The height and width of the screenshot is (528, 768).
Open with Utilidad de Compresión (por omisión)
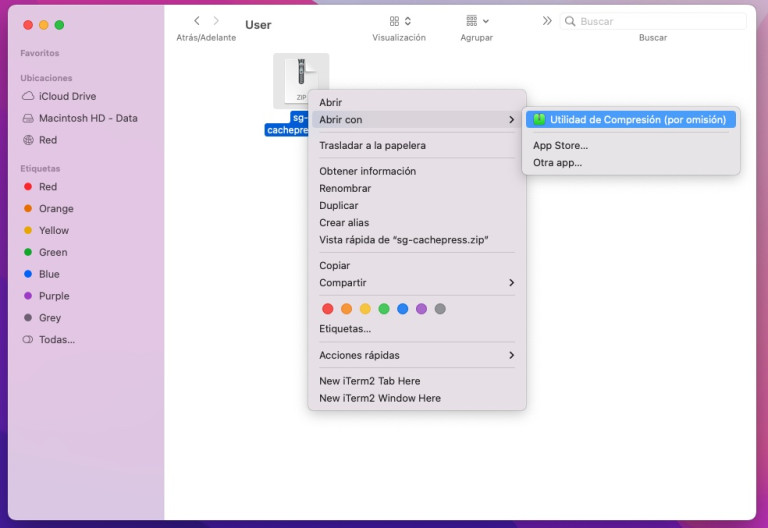631,120
